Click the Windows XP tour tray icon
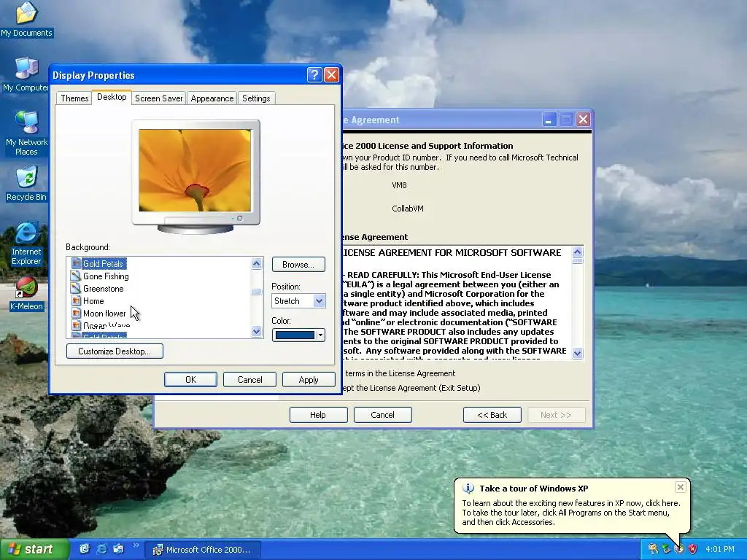This screenshot has height=560, width=747. coord(679,549)
